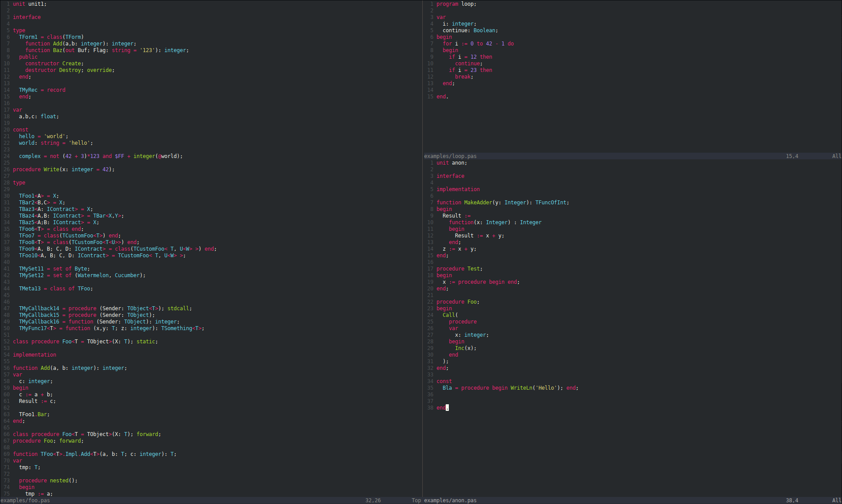
Task: Place cursor on the stdcall directive
Action: pyautogui.click(x=178, y=308)
